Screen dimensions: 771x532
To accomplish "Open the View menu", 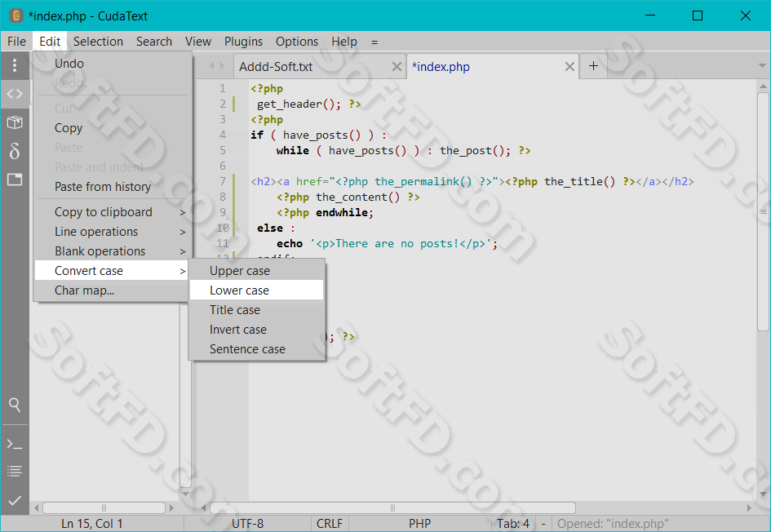I will coord(198,42).
